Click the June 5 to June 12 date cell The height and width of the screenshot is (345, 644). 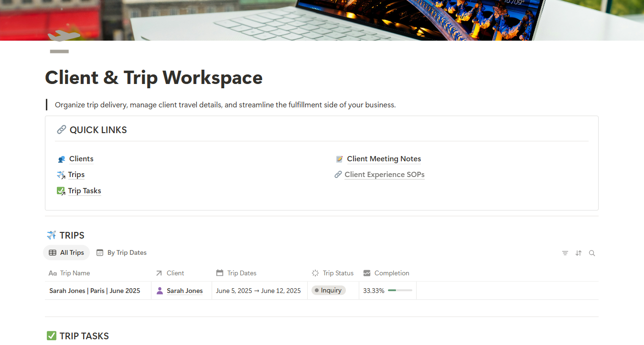(258, 291)
